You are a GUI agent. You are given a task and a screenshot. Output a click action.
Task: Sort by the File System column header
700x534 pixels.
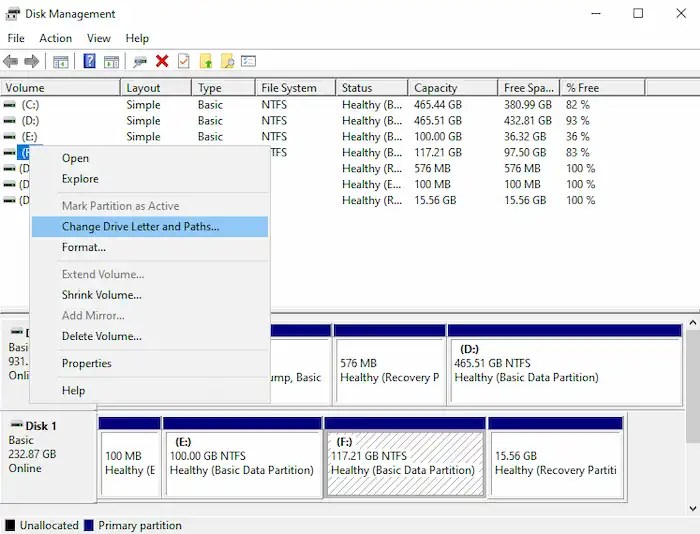tap(296, 88)
